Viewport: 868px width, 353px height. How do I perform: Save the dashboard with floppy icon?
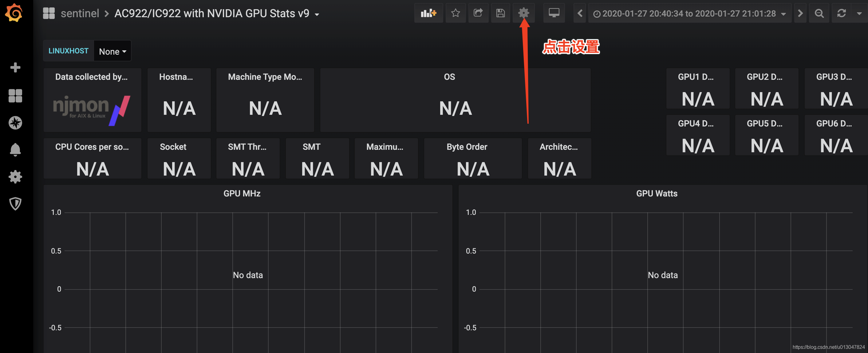tap(500, 13)
